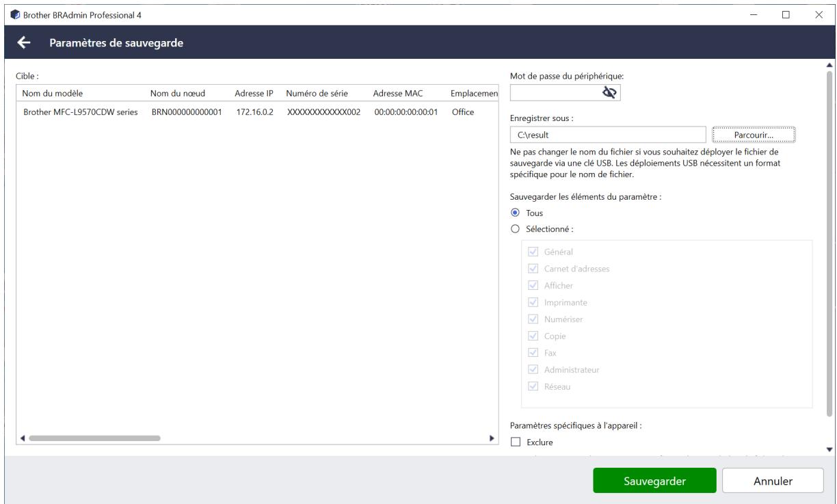Click serial number XXXXXXXXXXXX002
The width and height of the screenshot is (837, 504).
click(324, 111)
